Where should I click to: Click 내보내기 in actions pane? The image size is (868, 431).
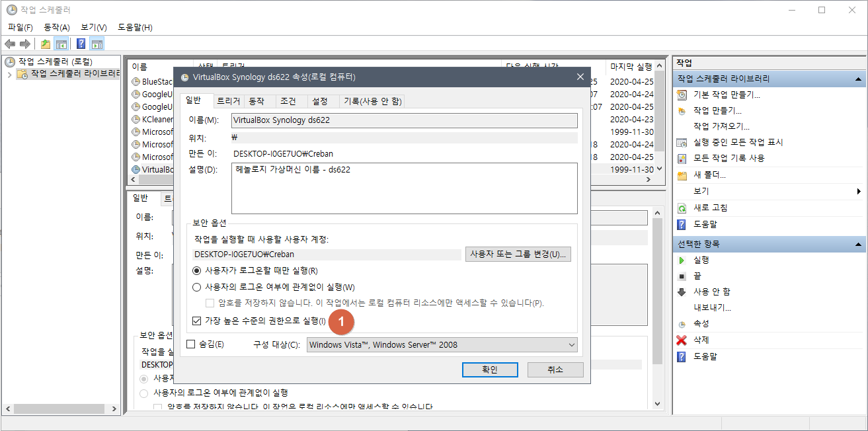(x=712, y=308)
